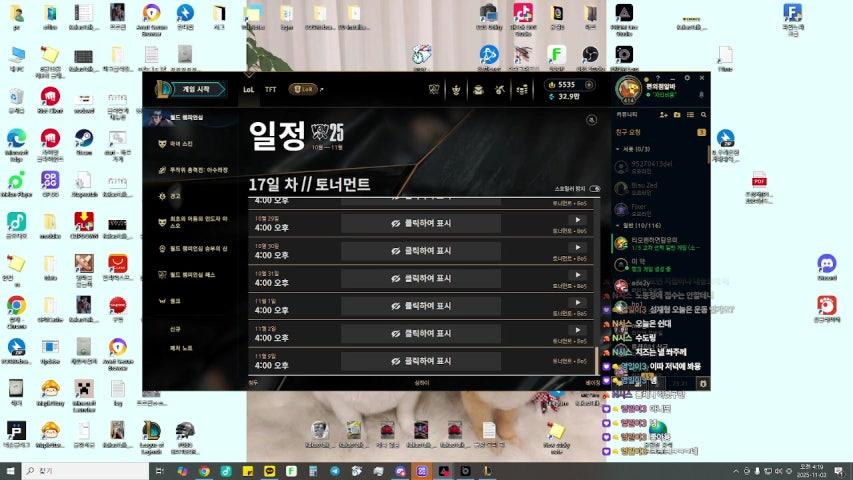Open the Minecraft Launcher desktop icon

point(84,395)
